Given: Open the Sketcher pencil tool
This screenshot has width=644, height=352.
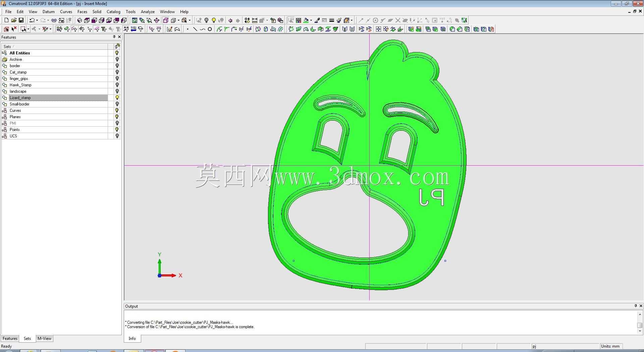Looking at the screenshot, I should point(169,29).
